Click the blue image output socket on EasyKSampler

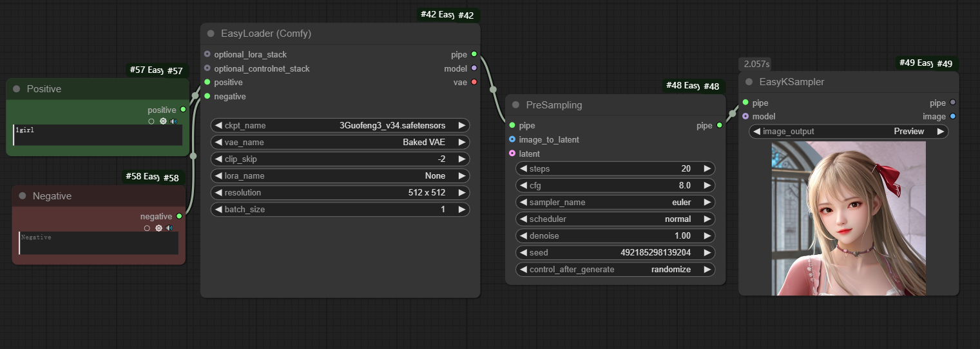[x=953, y=117]
